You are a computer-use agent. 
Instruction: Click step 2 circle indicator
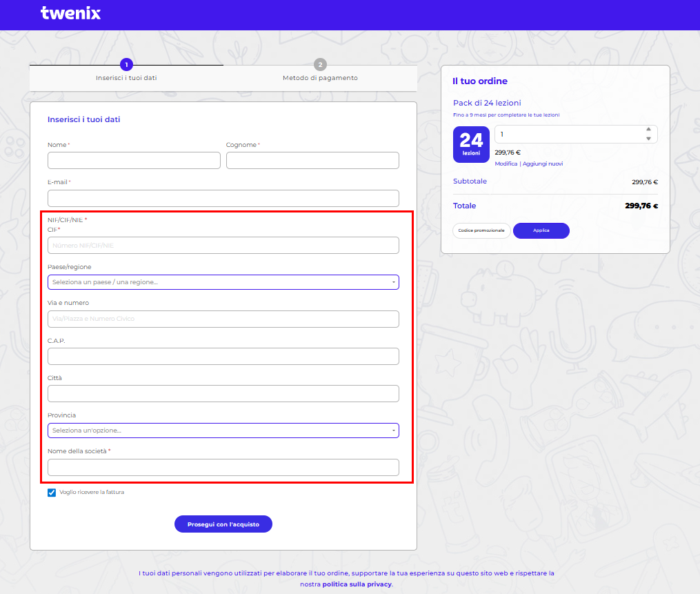point(320,65)
